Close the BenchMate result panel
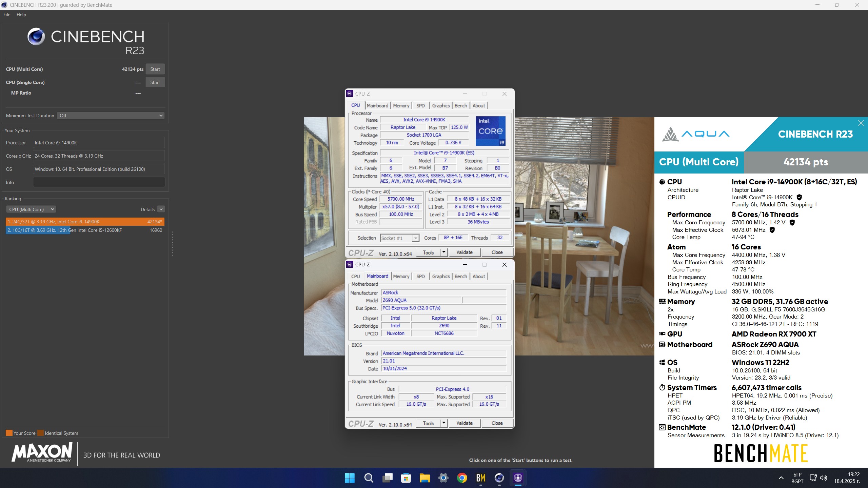This screenshot has height=488, width=868. [x=861, y=123]
